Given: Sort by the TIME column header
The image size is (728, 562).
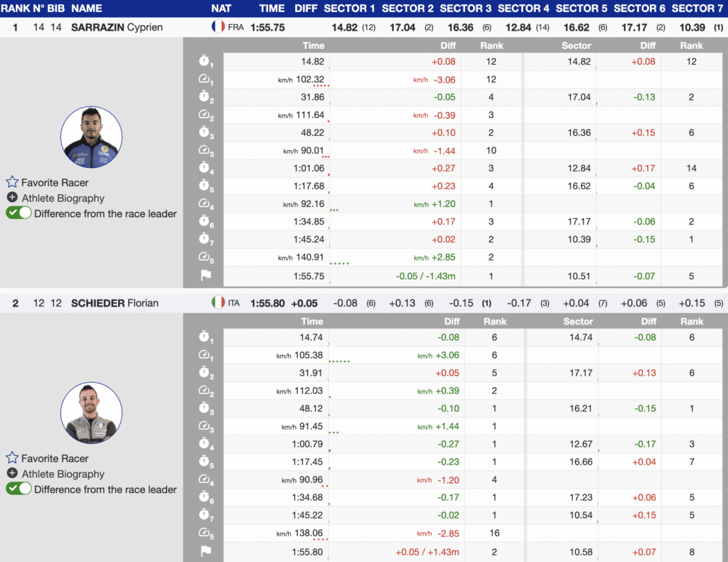Looking at the screenshot, I should coord(272,9).
